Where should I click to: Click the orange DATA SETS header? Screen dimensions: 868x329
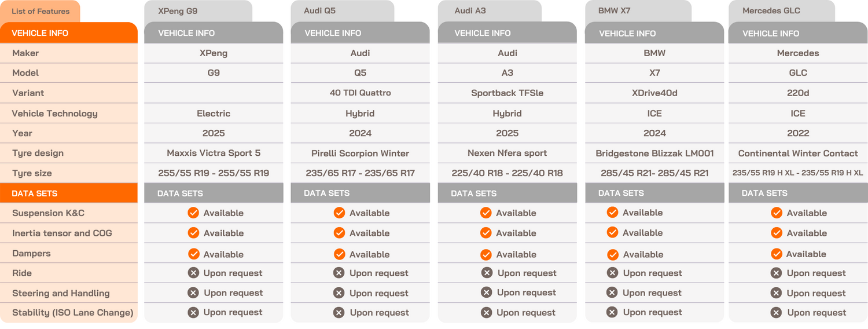68,193
